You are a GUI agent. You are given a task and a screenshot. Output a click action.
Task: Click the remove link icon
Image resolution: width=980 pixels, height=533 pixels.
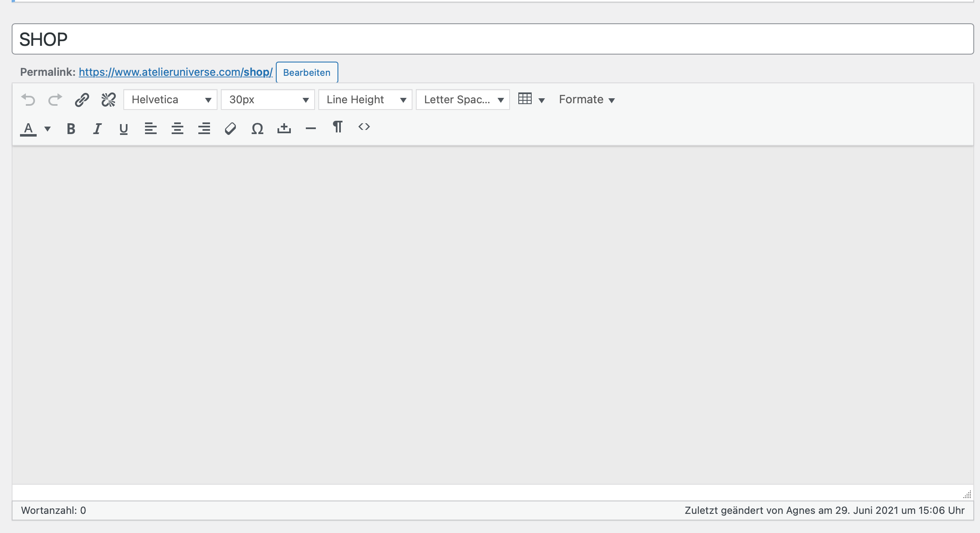tap(108, 100)
